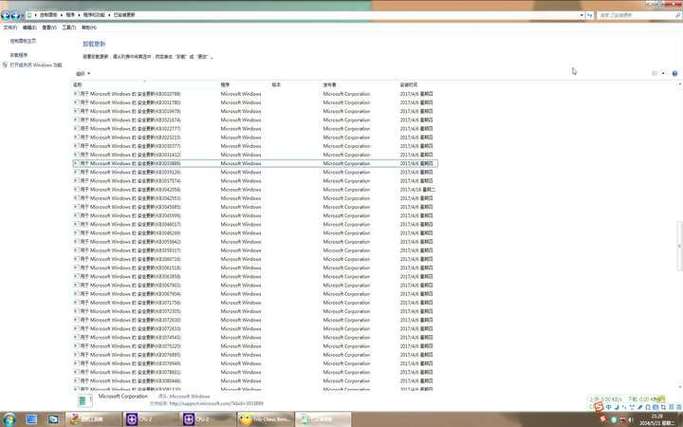Select 控制面板 in the address breadcrumb
Screen dimensions: 683x427
[48, 15]
